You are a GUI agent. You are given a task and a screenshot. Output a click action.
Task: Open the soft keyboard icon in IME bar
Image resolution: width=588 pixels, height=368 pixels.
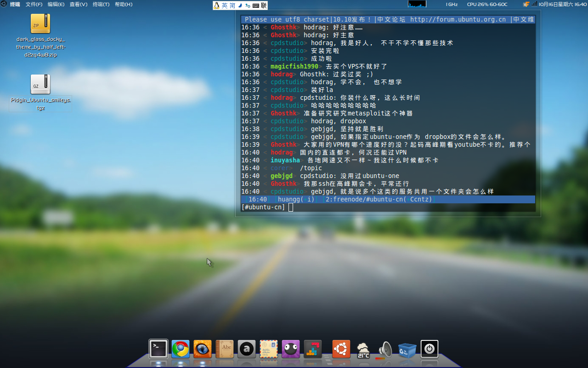tap(256, 6)
